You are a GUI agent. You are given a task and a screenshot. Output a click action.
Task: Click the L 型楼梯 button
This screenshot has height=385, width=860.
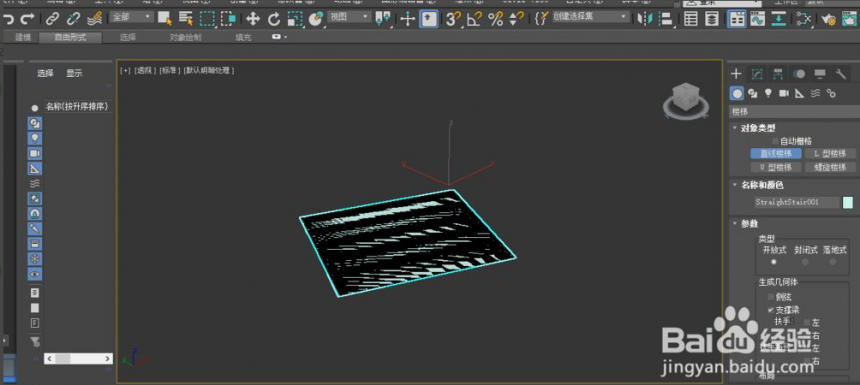[x=830, y=154]
